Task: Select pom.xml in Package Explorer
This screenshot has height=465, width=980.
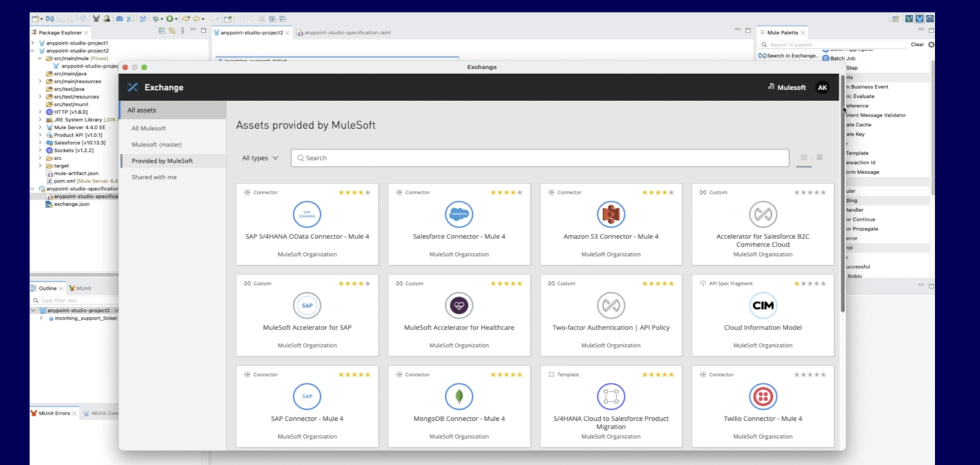Action: (81, 181)
